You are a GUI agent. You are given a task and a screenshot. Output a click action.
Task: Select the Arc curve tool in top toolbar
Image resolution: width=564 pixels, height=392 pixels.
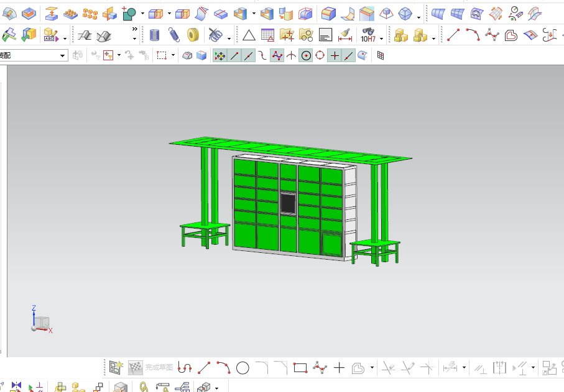473,35
